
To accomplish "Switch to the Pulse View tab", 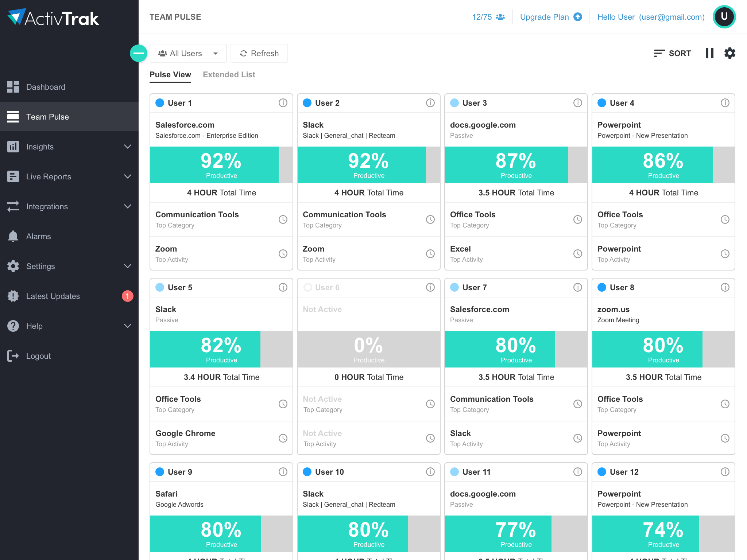I will pos(170,75).
